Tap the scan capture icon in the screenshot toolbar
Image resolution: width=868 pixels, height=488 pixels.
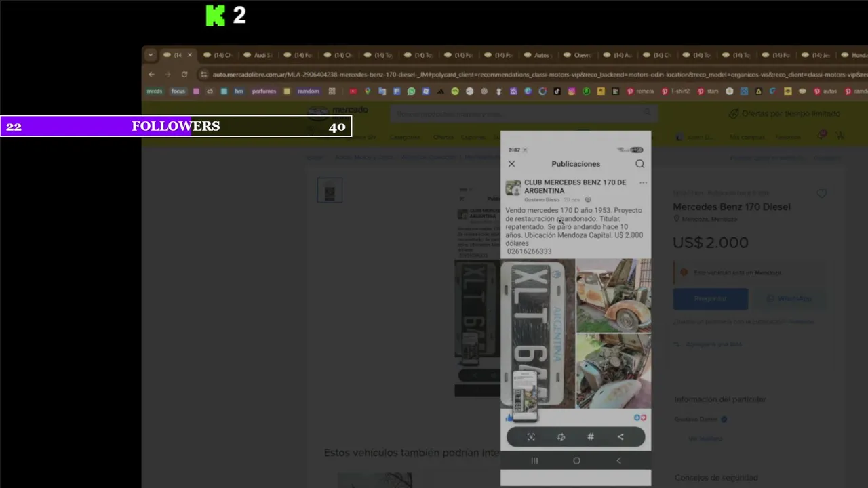pos(531,437)
